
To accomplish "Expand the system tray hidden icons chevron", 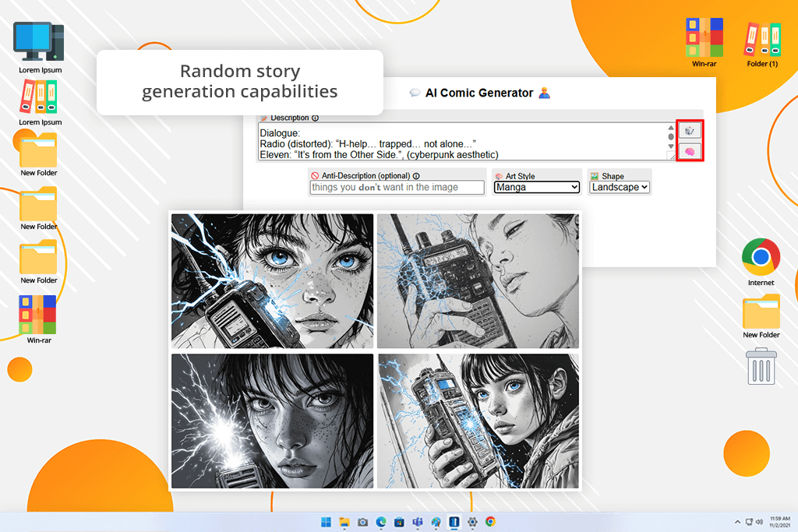I will coord(737,522).
